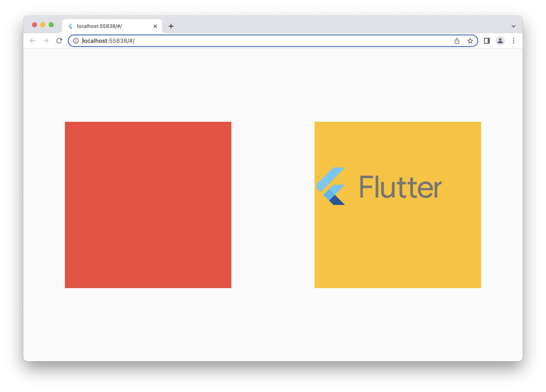This screenshot has width=546, height=392.
Task: Open the browser profile avatar
Action: point(500,41)
